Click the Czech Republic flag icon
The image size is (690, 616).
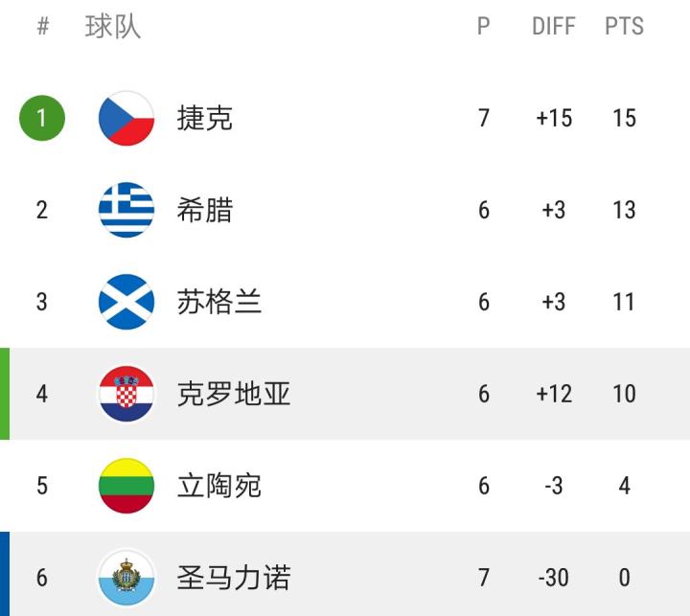[x=126, y=118]
